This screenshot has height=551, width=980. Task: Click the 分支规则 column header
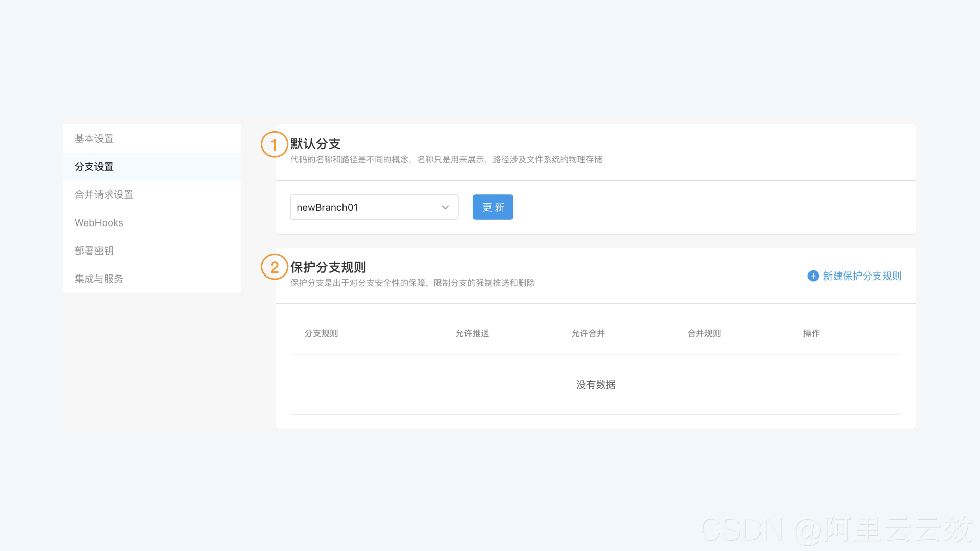click(321, 333)
